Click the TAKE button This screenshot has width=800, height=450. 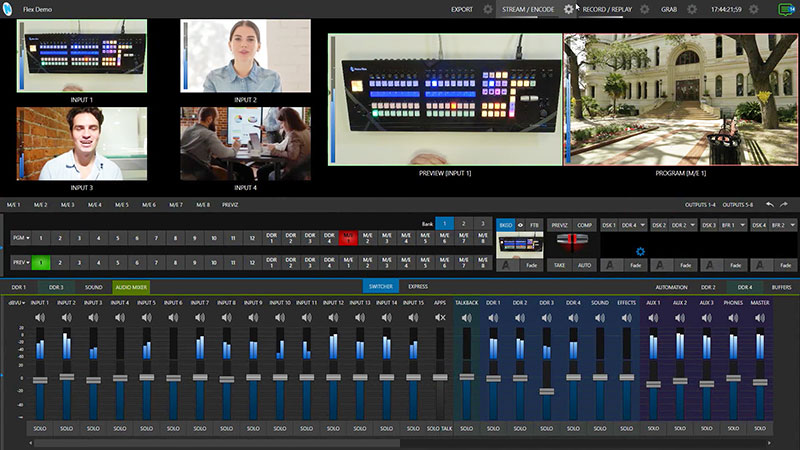click(x=559, y=265)
